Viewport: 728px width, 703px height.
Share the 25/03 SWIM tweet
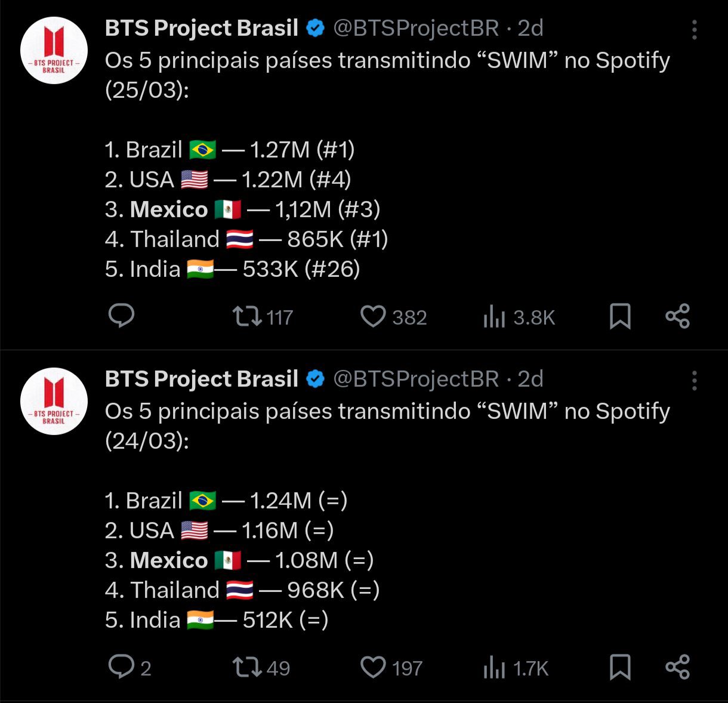click(x=677, y=316)
